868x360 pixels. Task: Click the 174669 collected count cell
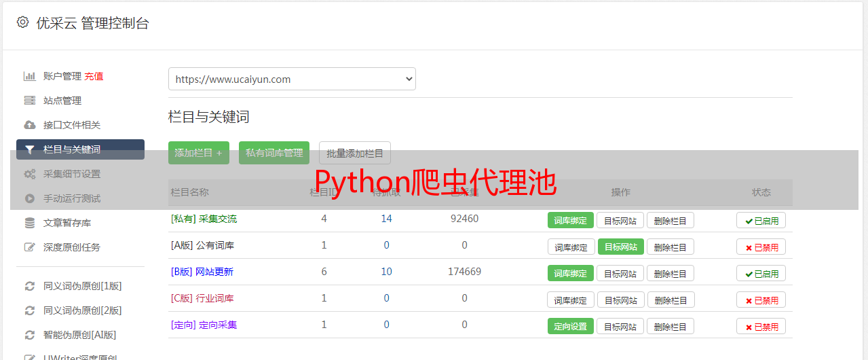464,272
